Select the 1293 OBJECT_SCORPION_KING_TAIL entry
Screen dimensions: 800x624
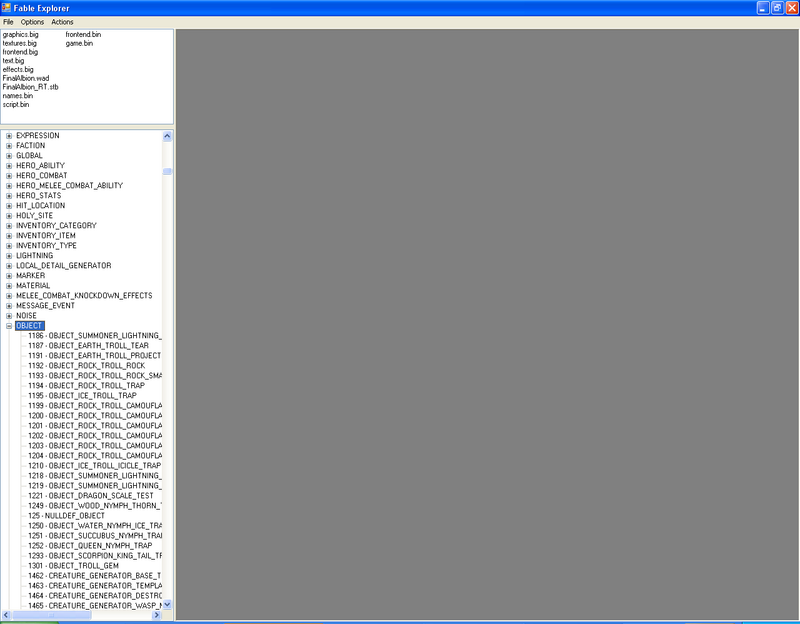pyautogui.click(x=95, y=556)
